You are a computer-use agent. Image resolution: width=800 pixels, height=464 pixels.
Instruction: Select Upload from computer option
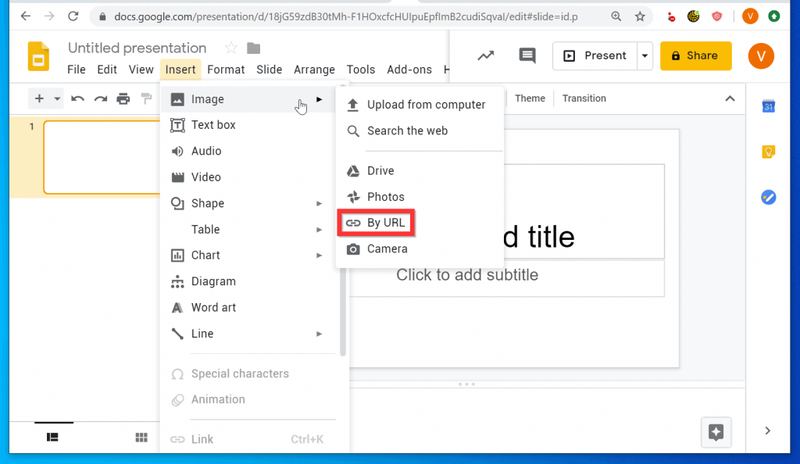419,105
